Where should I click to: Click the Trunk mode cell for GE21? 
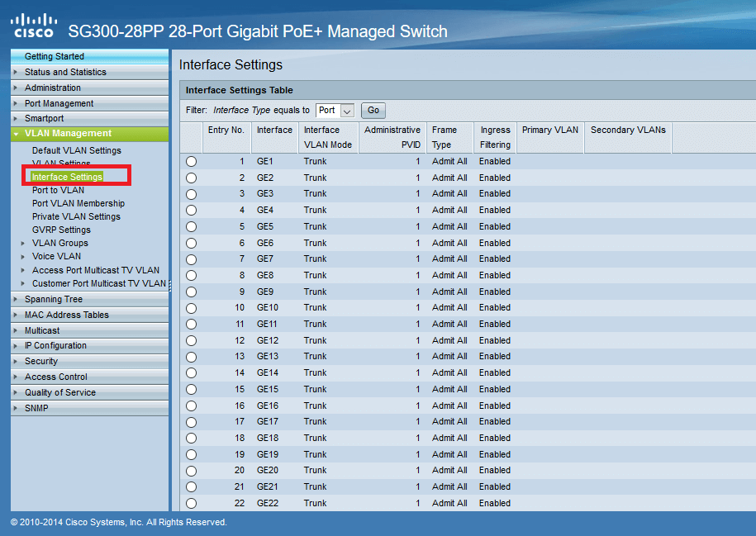coord(316,486)
